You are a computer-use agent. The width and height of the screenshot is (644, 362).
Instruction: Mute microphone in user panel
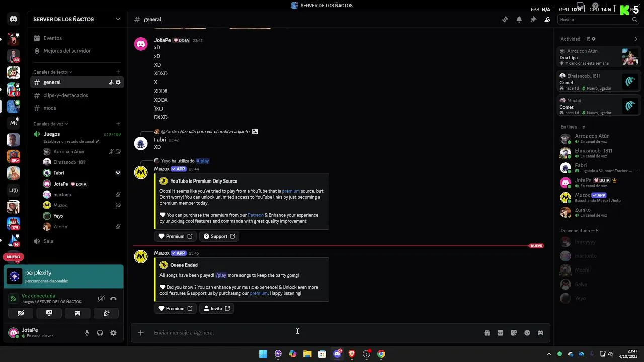pyautogui.click(x=87, y=333)
